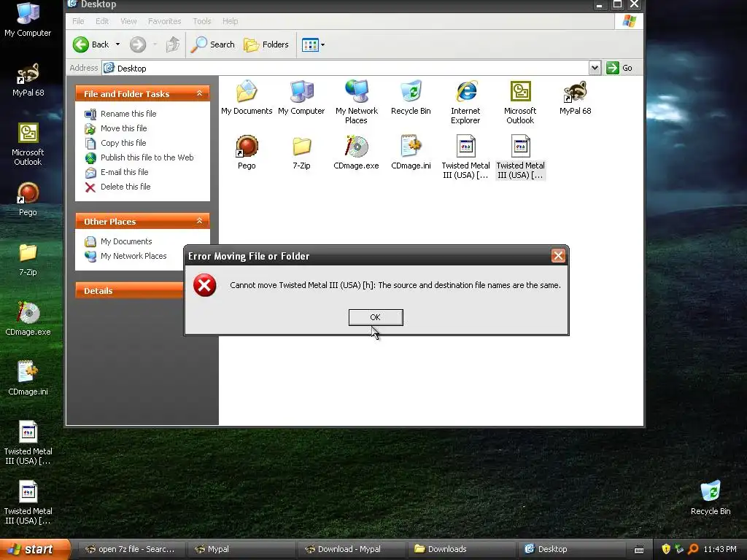Open My Documents under Other Places
This screenshot has height=560, width=747.
point(125,241)
